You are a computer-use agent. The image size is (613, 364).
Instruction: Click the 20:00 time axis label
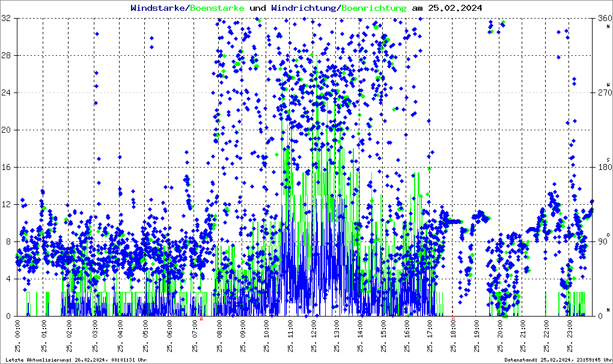[499, 336]
